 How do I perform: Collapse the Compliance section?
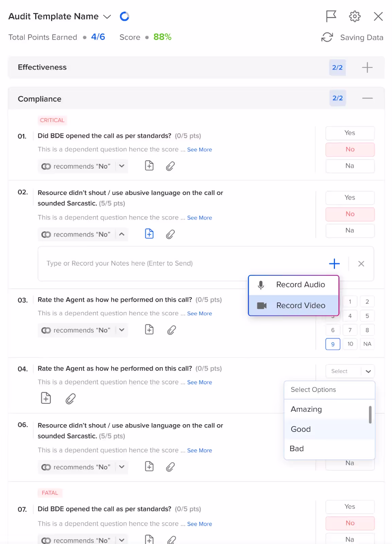pyautogui.click(x=367, y=98)
